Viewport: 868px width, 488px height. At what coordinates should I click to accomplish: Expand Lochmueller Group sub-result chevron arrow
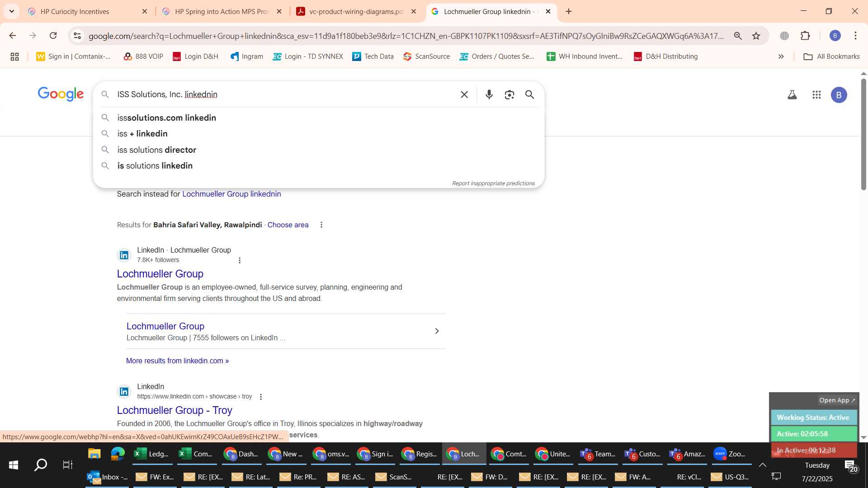coord(437,331)
